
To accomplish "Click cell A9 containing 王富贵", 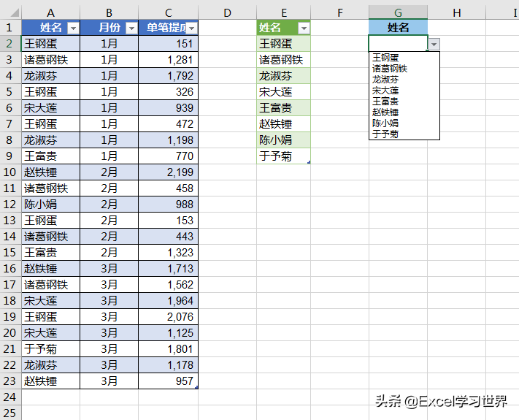I will coord(50,156).
